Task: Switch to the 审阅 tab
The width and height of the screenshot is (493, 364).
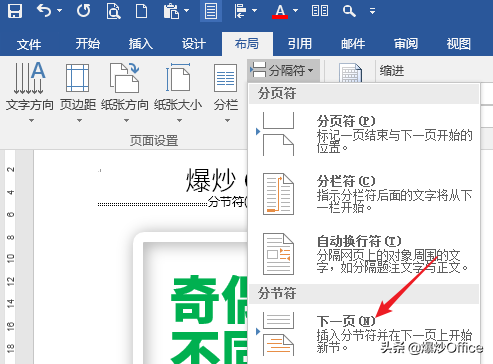Action: (x=406, y=44)
